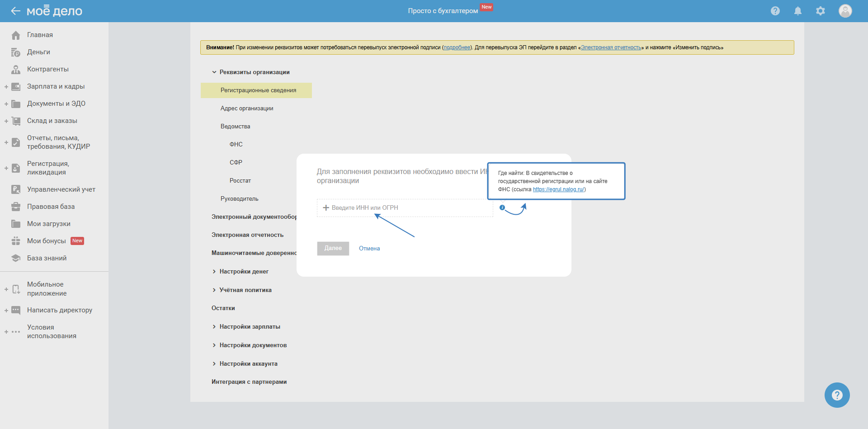Click the info icon beside the ИНН field

tap(502, 207)
